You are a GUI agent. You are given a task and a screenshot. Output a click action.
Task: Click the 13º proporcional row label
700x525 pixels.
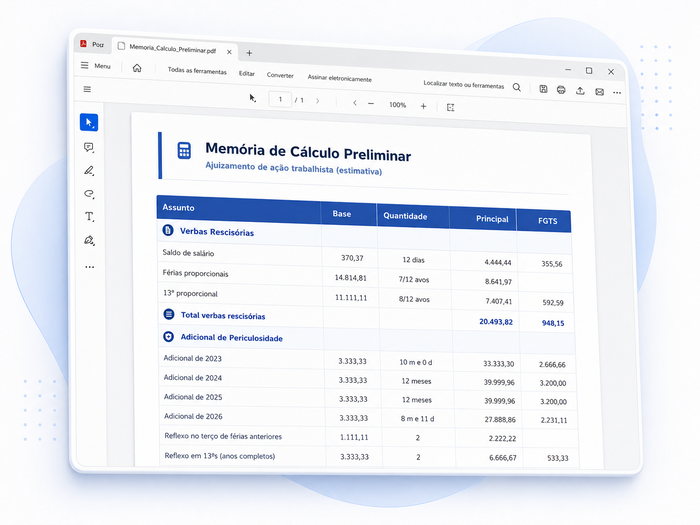click(x=190, y=294)
